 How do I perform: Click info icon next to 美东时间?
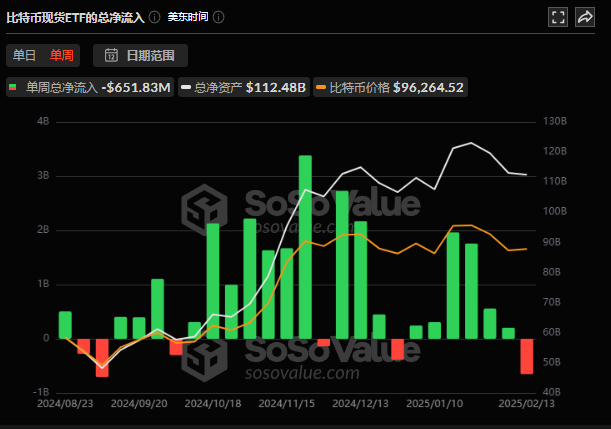point(219,18)
